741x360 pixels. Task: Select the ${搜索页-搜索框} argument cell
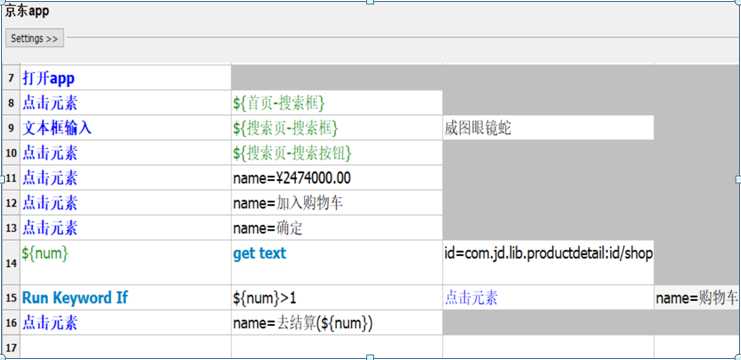click(x=337, y=128)
